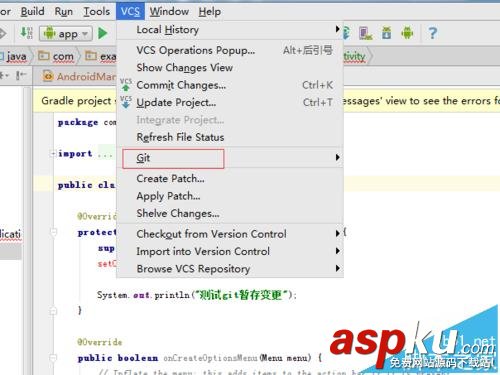Run the app with the green arrow
Screen dimensions: 500x375
coord(103,33)
